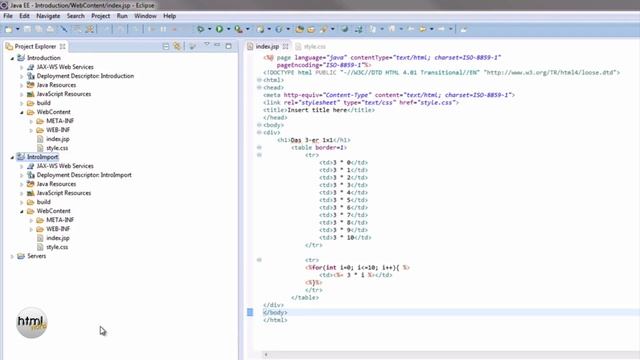Close the Project Explorer view tab
Viewport: 640px width, 360px height.
click(x=62, y=47)
